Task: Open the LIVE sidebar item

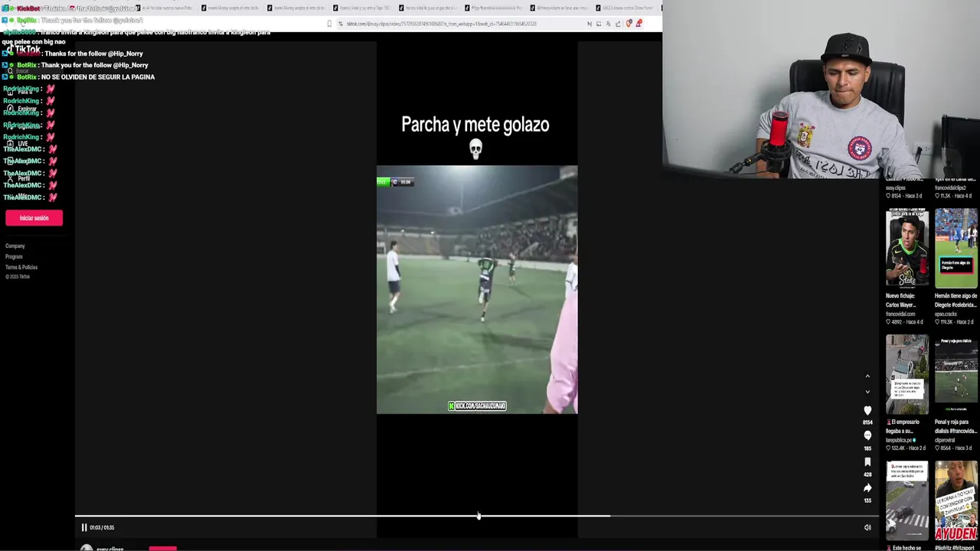Action: coord(18,144)
